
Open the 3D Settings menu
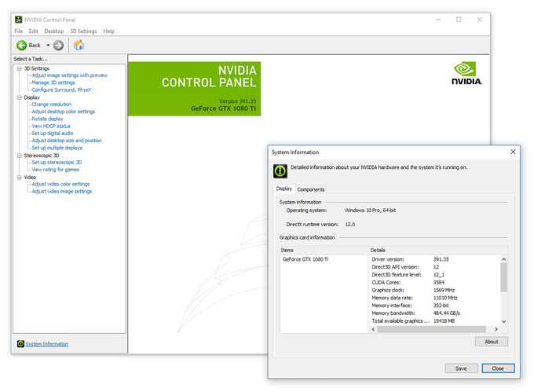coord(83,31)
